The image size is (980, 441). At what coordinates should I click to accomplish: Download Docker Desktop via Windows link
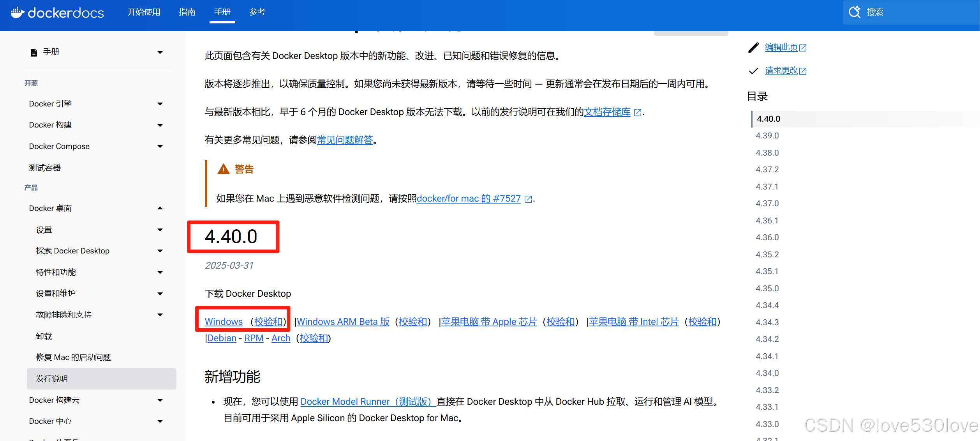[x=224, y=322]
